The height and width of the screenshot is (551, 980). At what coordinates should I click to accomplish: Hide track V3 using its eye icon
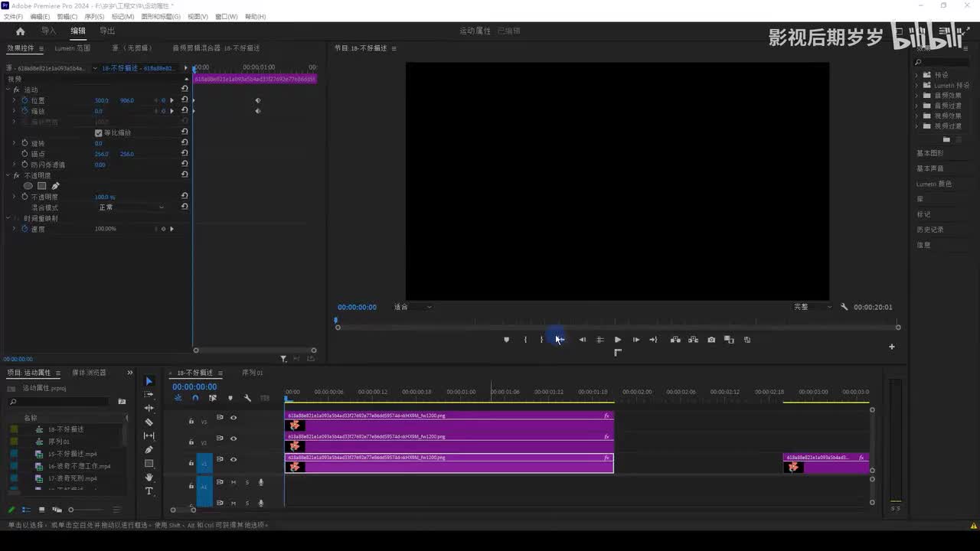pos(234,418)
